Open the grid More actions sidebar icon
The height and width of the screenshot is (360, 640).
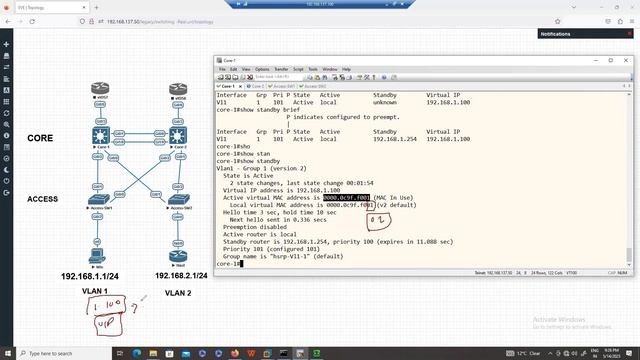6,102
